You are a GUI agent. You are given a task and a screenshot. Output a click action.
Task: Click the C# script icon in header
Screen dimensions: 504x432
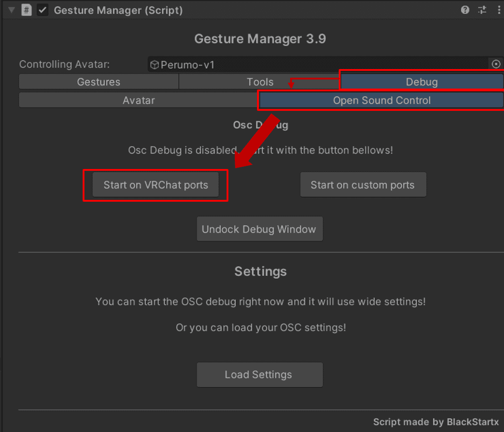coord(27,10)
